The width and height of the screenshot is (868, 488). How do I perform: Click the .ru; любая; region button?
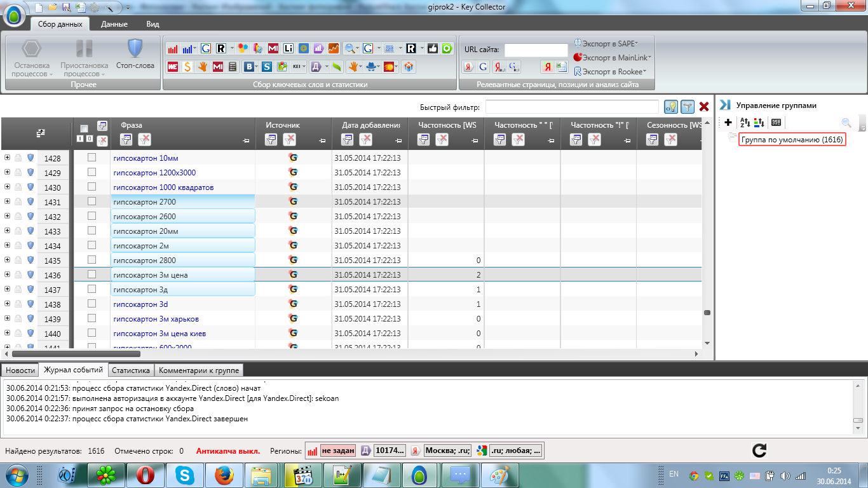(517, 451)
